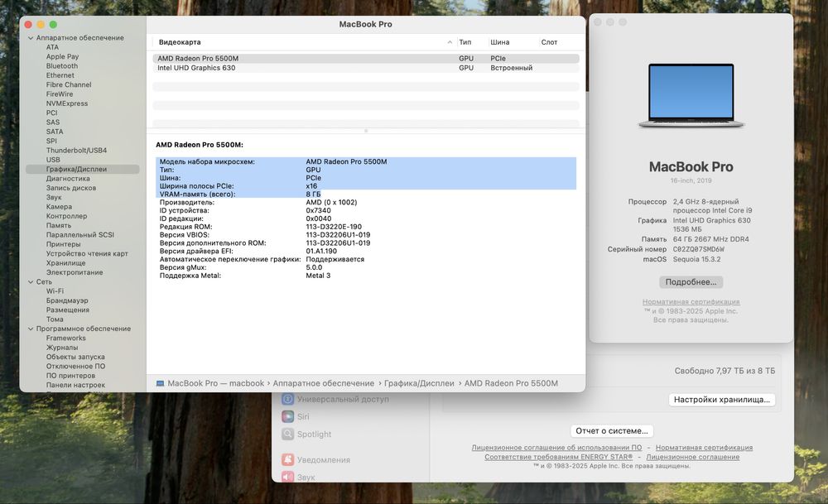Image resolution: width=828 pixels, height=504 pixels.
Task: Open Журналы software section
Action: [x=62, y=348]
